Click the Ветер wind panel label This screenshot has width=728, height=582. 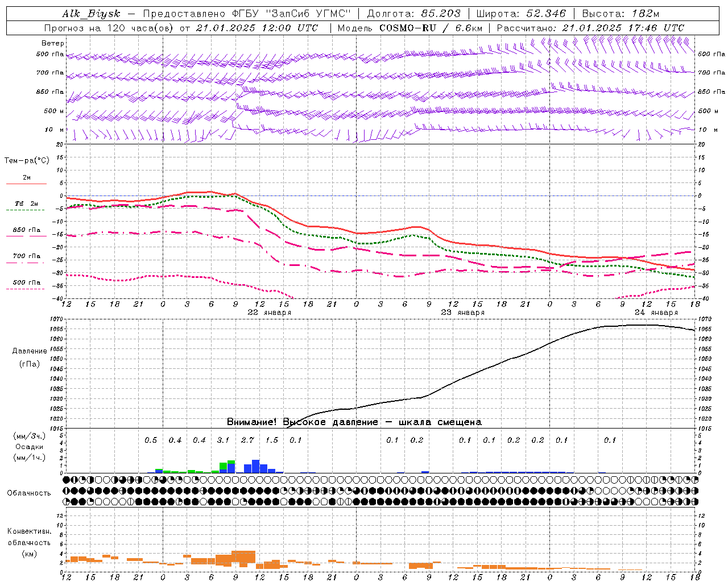pos(53,43)
